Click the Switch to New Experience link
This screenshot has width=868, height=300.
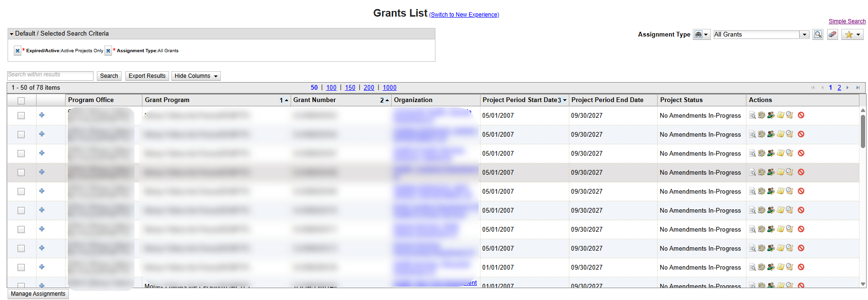464,15
